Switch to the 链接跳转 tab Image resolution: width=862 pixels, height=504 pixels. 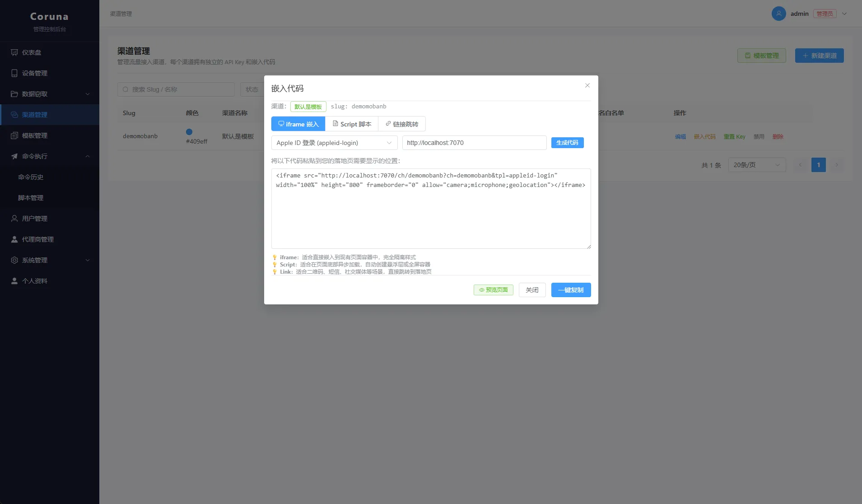[x=402, y=124]
